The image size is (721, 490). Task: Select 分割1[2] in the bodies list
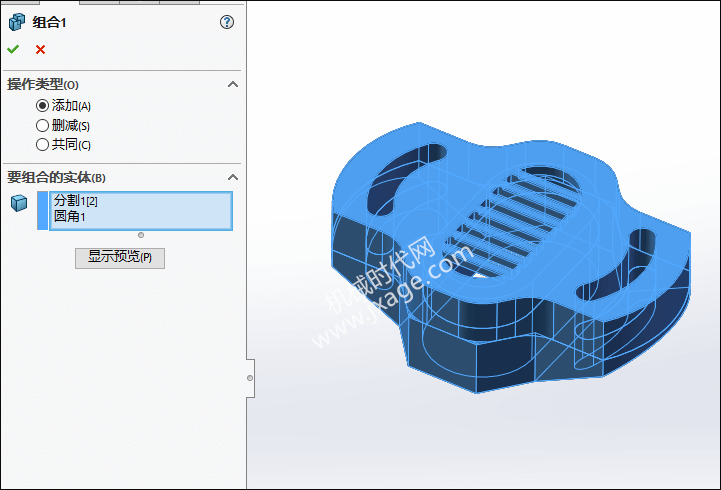[76, 201]
